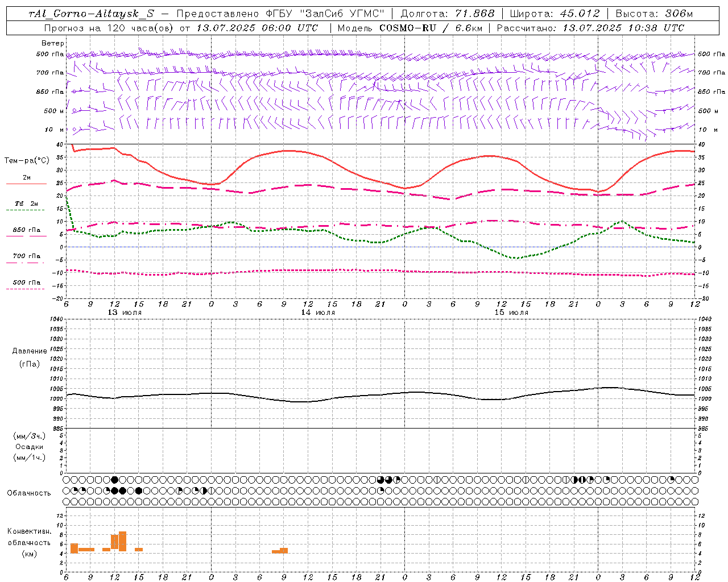Click the Тем-ра(°C) axis label

click(x=27, y=160)
